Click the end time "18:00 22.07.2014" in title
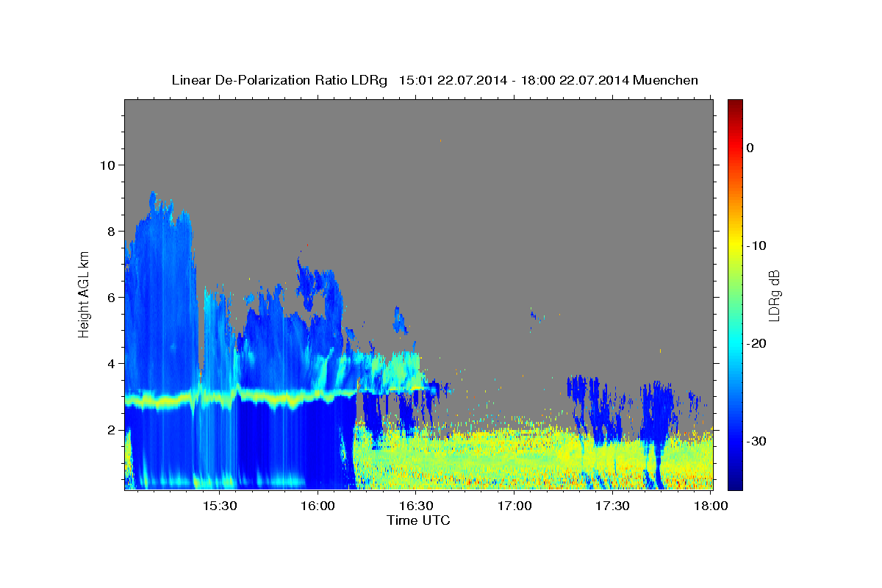 (x=575, y=80)
